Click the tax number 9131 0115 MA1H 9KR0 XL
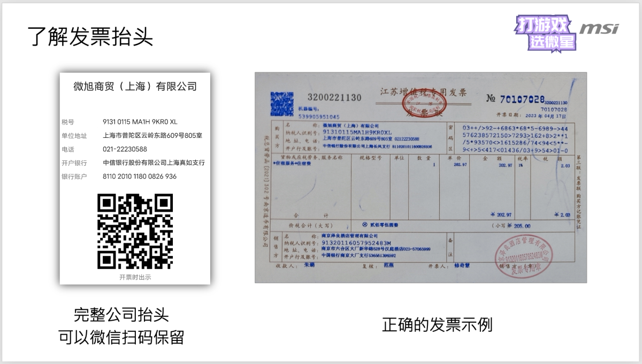The width and height of the screenshot is (642, 364). click(x=140, y=122)
